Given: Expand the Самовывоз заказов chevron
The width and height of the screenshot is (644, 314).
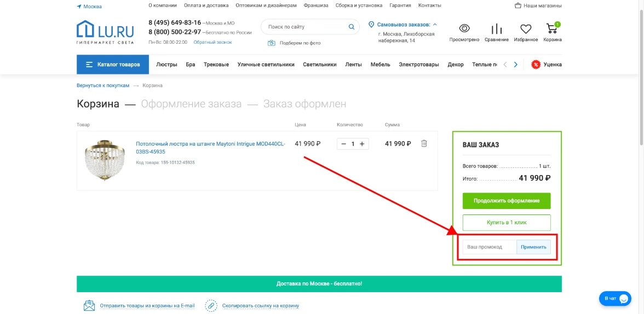Looking at the screenshot, I should pos(435,25).
